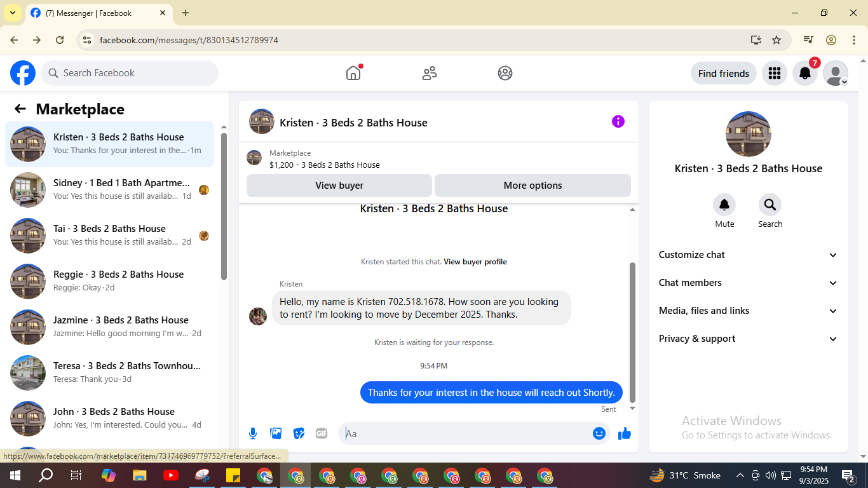Search in conversation using the magnifier
The height and width of the screenshot is (488, 868).
770,205
